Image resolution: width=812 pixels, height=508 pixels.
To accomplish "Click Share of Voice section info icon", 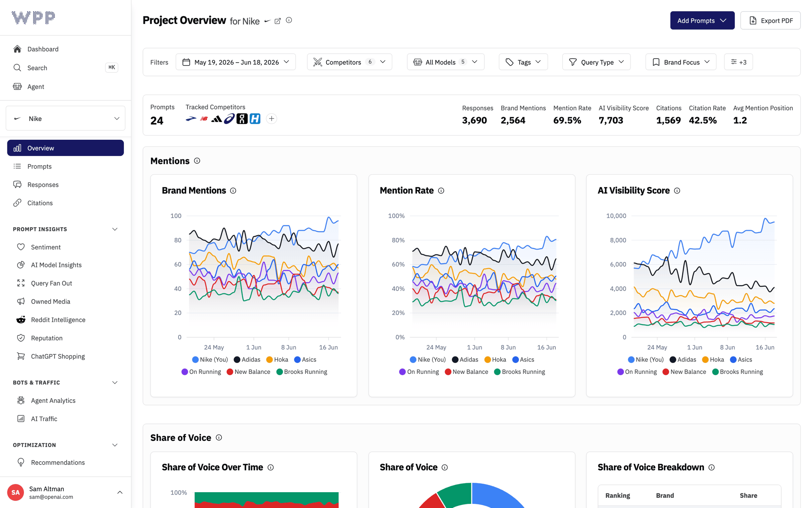I will [x=219, y=438].
